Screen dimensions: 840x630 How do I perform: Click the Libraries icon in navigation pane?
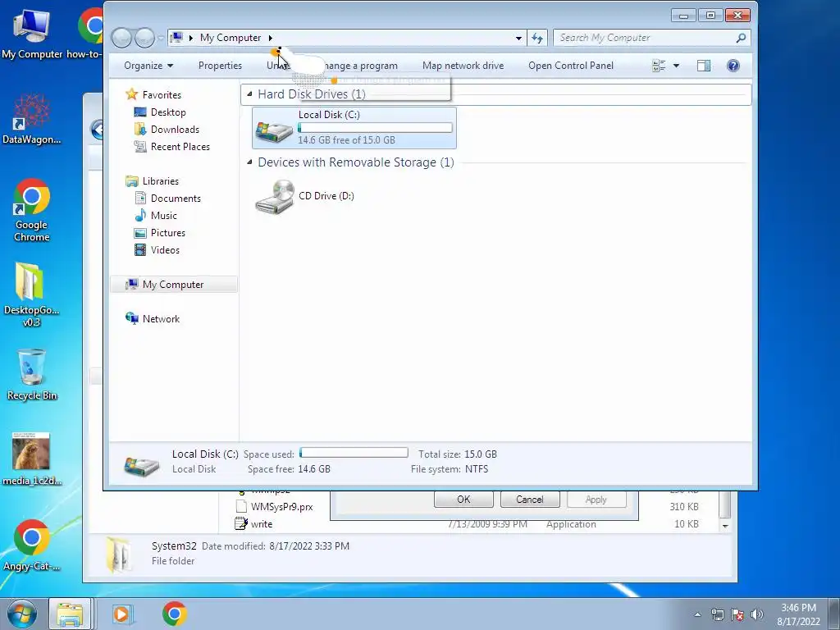tap(132, 181)
